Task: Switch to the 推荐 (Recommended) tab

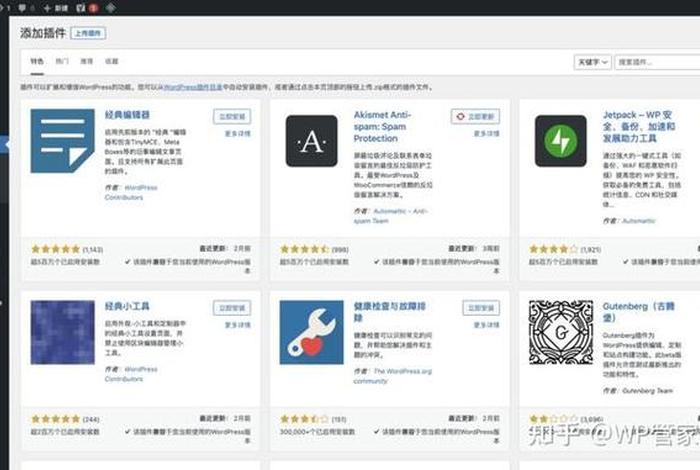Action: (87, 61)
